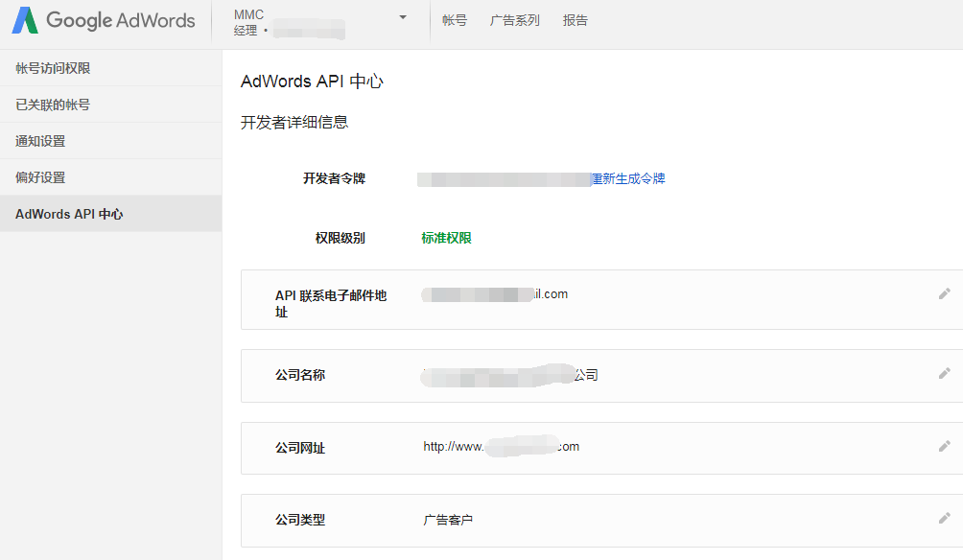The image size is (963, 560).
Task: Edit the API contact email using pencil icon
Action: (945, 295)
